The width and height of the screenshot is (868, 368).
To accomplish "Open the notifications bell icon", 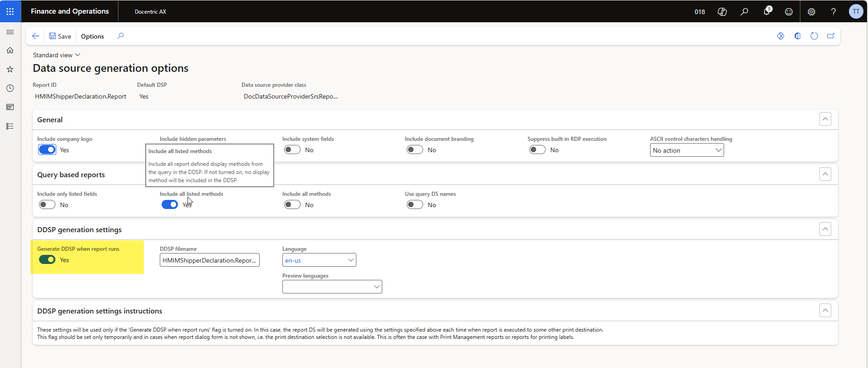I will tap(766, 11).
